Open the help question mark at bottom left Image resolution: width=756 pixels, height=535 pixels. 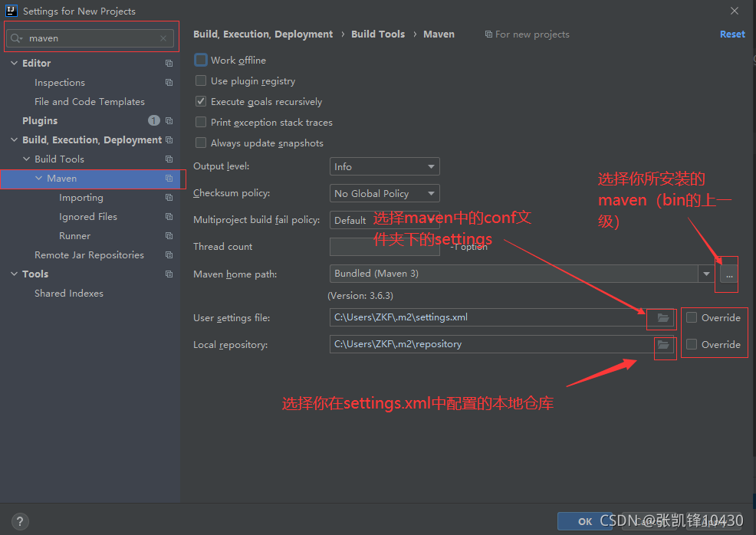coord(19,521)
